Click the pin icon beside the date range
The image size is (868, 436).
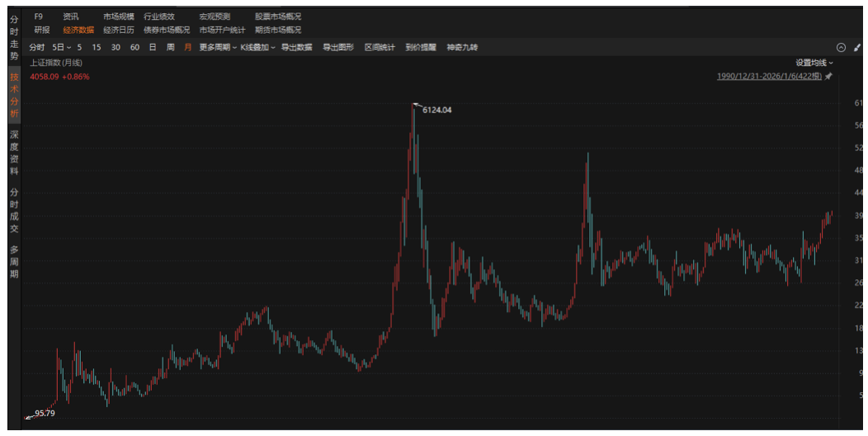[x=829, y=76]
